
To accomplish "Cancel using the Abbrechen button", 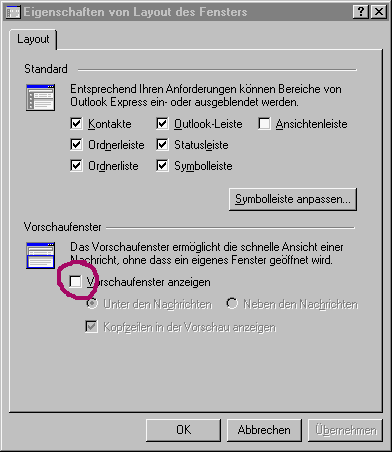I will tap(264, 430).
